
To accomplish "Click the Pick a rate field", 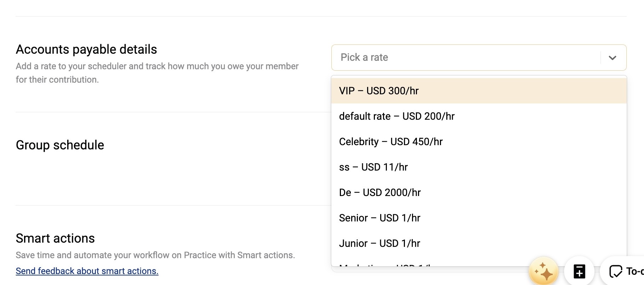I will click(479, 58).
